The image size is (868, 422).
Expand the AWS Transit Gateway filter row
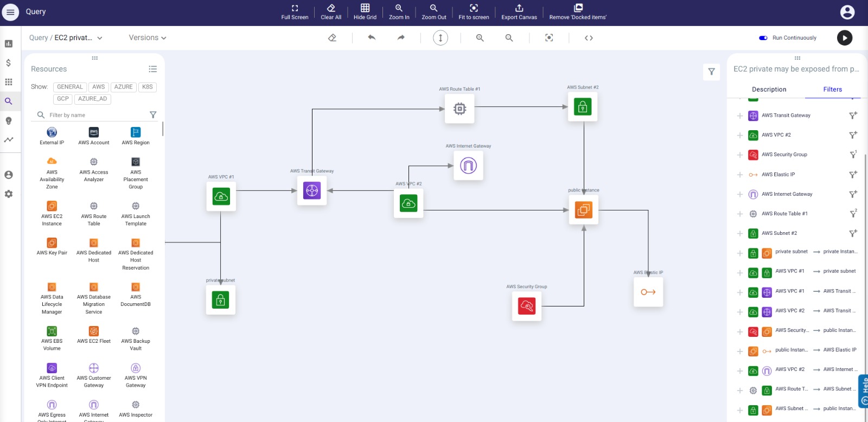[x=740, y=116]
